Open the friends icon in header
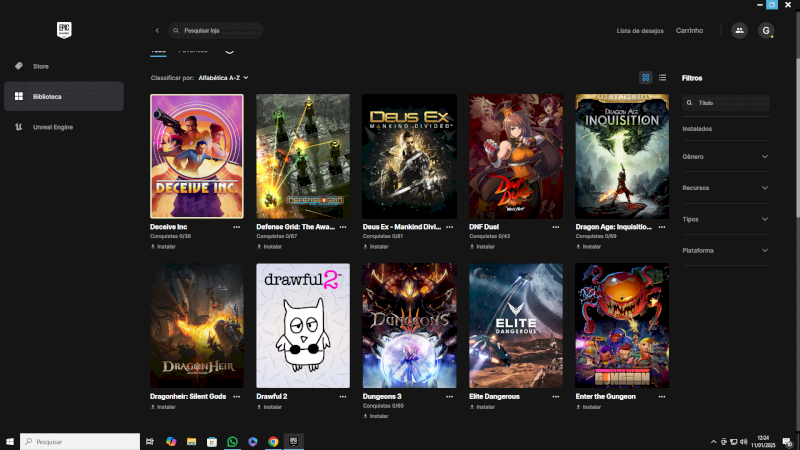 pyautogui.click(x=739, y=31)
